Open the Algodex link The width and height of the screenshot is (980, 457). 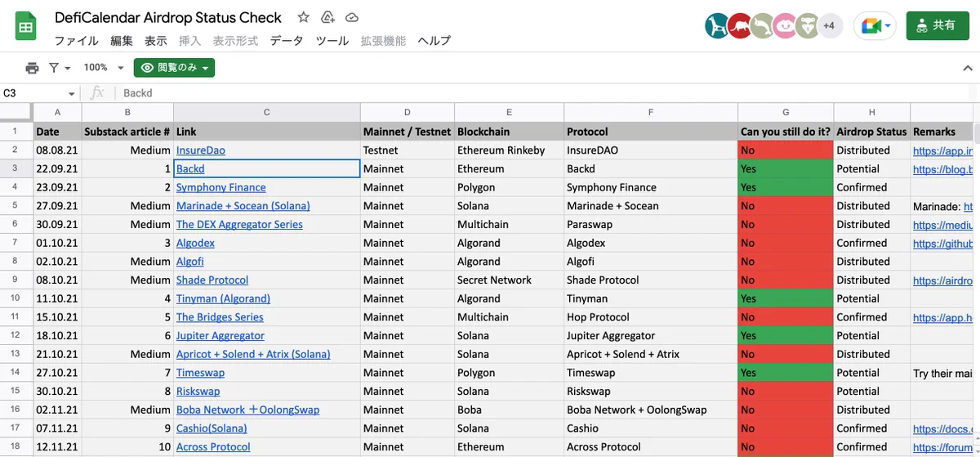tap(196, 243)
